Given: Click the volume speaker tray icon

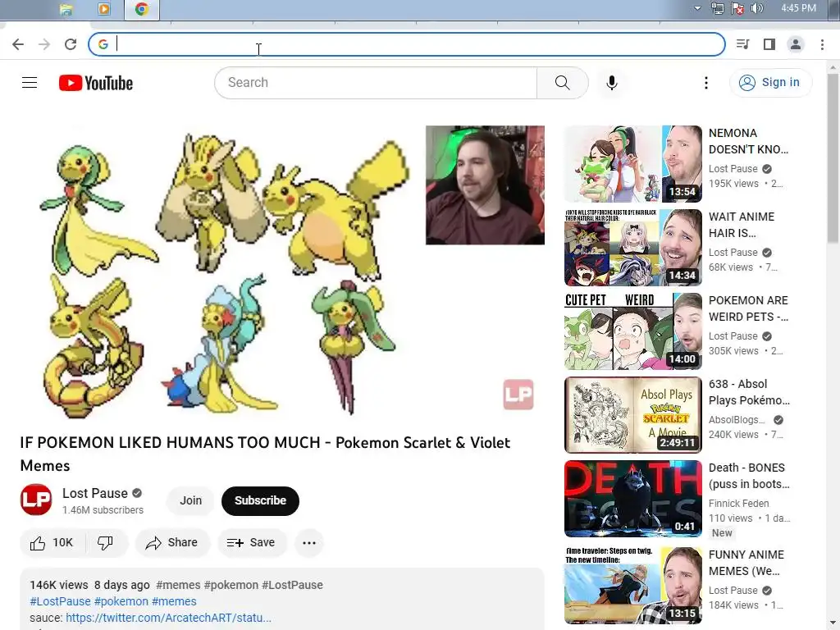Looking at the screenshot, I should 757,8.
